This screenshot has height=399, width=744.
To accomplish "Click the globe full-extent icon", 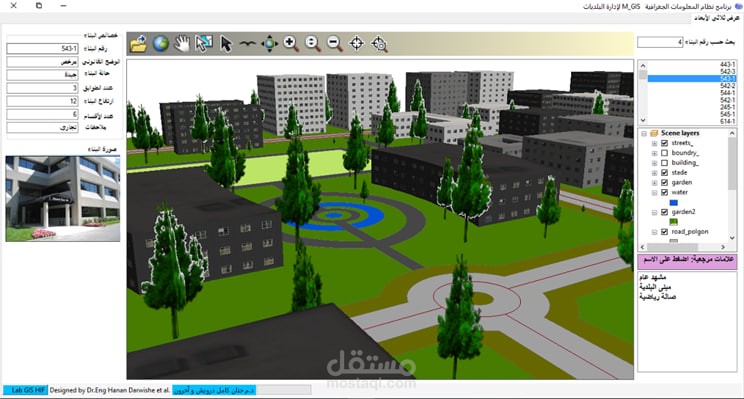I will point(161,44).
